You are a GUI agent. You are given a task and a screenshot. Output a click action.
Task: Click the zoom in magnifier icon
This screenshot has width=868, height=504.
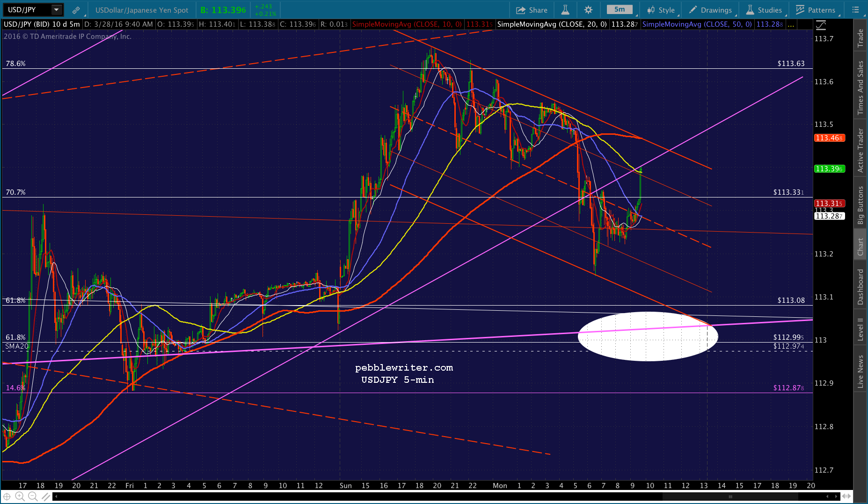click(x=20, y=497)
